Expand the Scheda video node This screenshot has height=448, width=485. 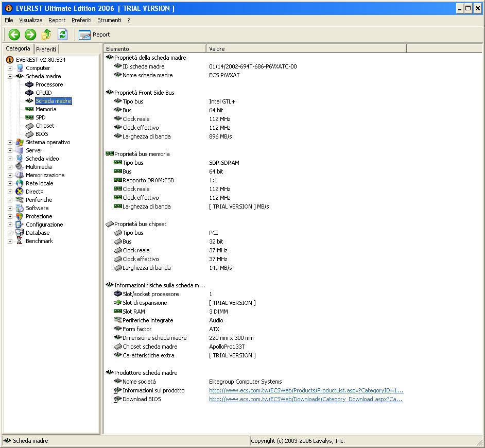[x=10, y=159]
